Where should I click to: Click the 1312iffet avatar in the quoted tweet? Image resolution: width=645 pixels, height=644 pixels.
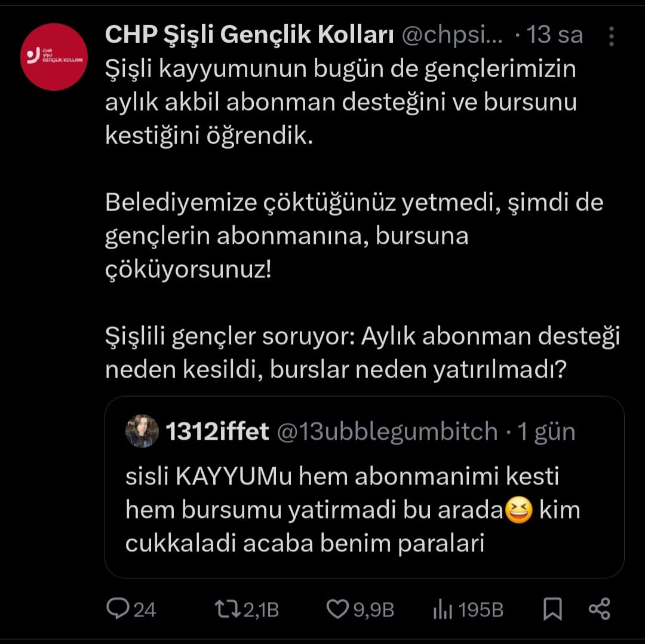click(142, 431)
